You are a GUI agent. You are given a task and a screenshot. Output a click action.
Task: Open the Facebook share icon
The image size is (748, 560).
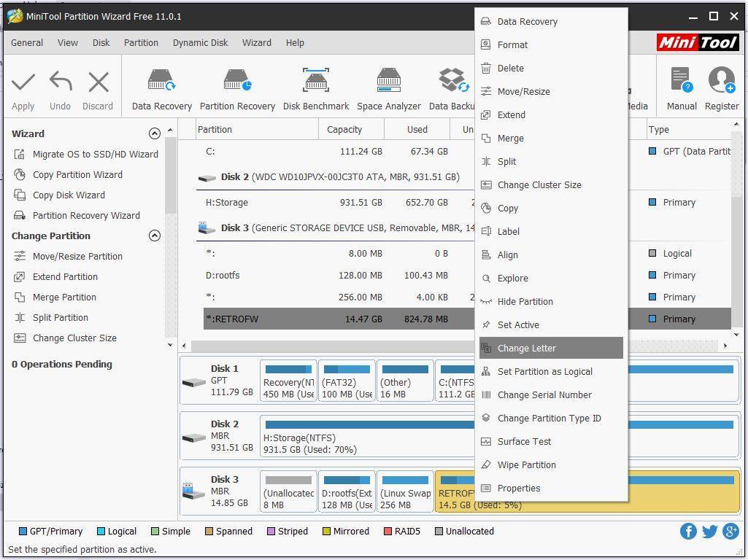(688, 531)
